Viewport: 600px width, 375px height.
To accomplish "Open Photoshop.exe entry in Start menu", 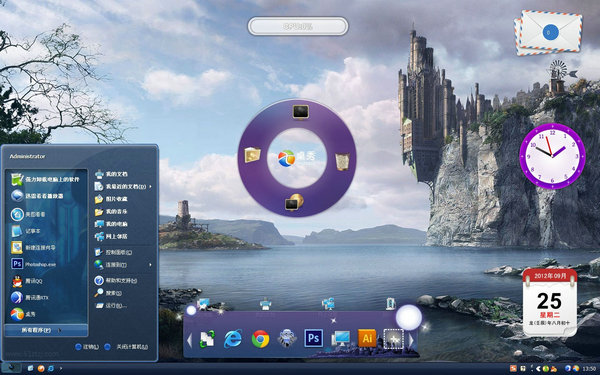I will coord(34,264).
